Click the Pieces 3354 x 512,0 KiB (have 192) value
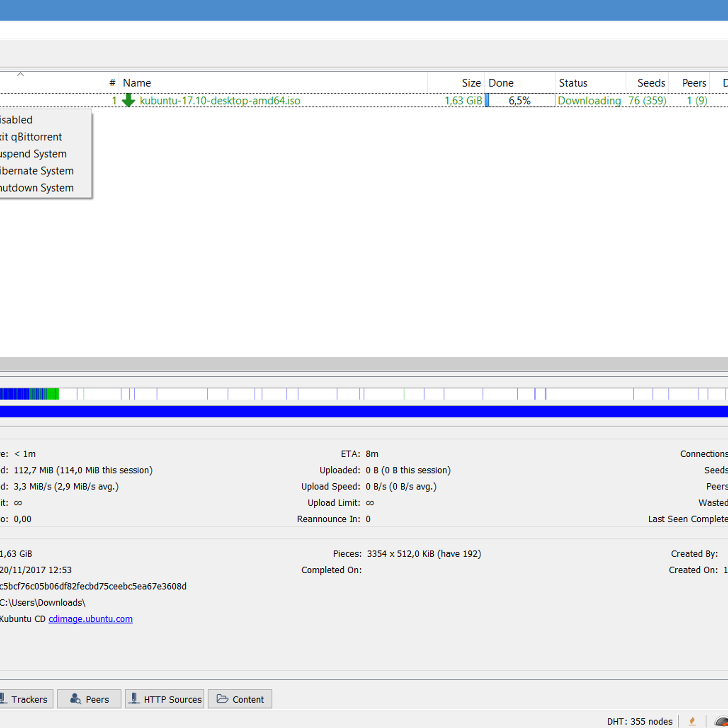 pyautogui.click(x=424, y=554)
